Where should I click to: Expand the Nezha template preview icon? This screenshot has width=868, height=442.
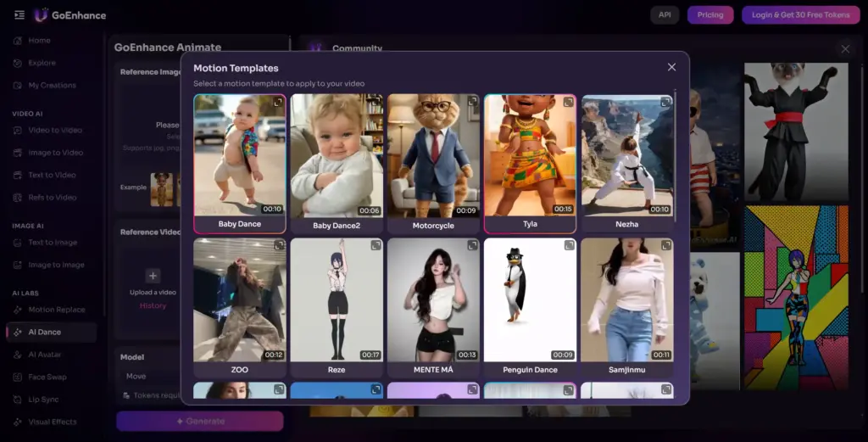[666, 102]
